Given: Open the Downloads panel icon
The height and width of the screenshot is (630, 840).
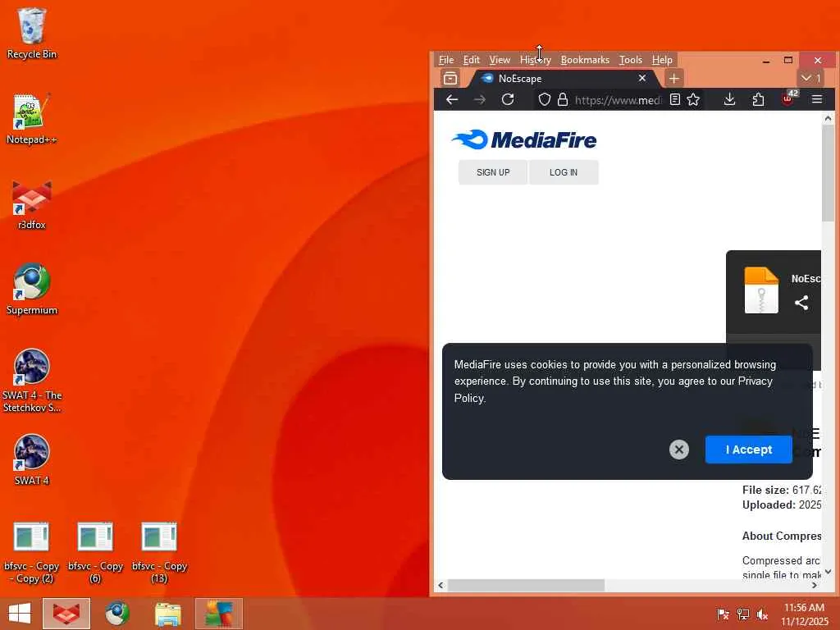Looking at the screenshot, I should 729,99.
